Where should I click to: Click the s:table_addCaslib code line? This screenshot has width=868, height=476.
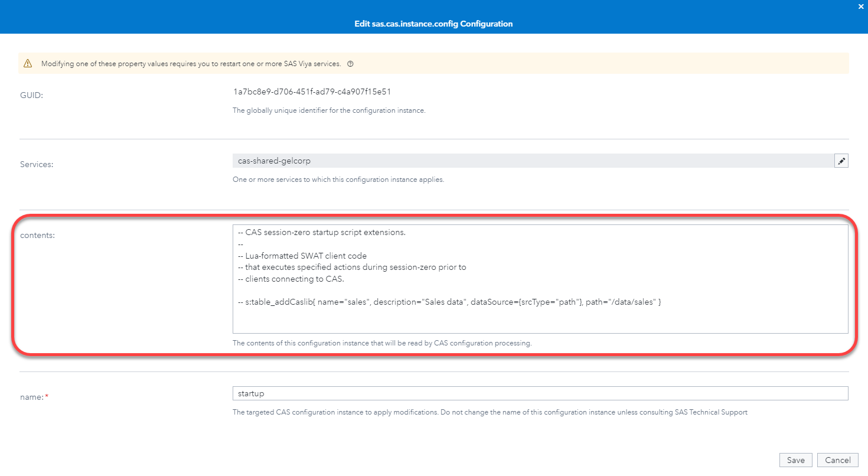click(x=449, y=302)
